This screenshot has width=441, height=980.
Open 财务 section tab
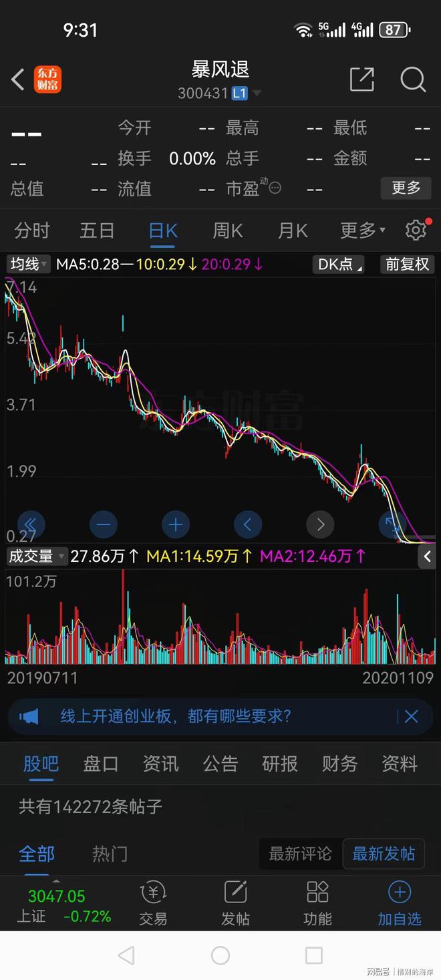(340, 764)
